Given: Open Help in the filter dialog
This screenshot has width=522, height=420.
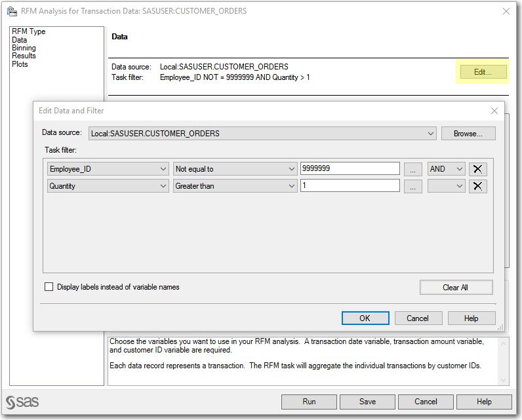Looking at the screenshot, I should 472,318.
